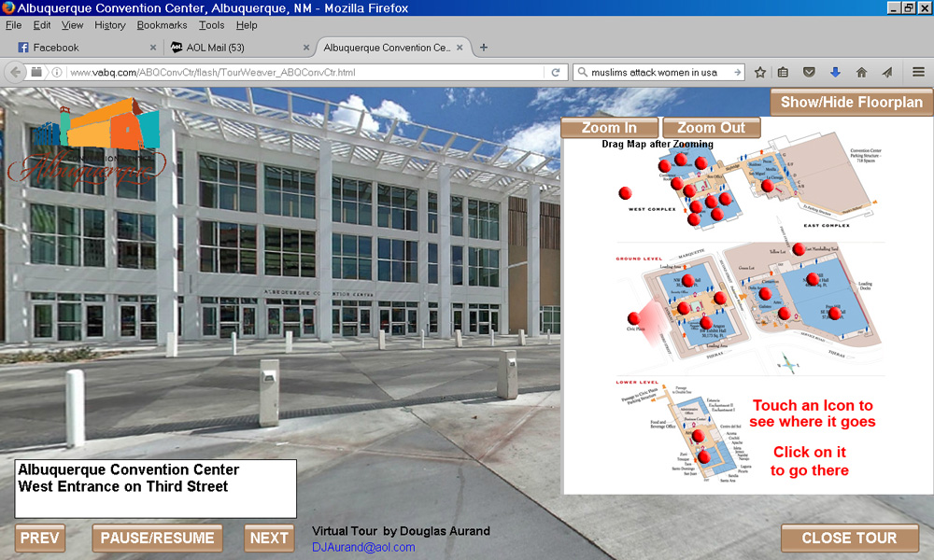The width and height of the screenshot is (934, 560).
Task: Toggle the tour with PAUSE/RESUME
Action: (x=157, y=538)
